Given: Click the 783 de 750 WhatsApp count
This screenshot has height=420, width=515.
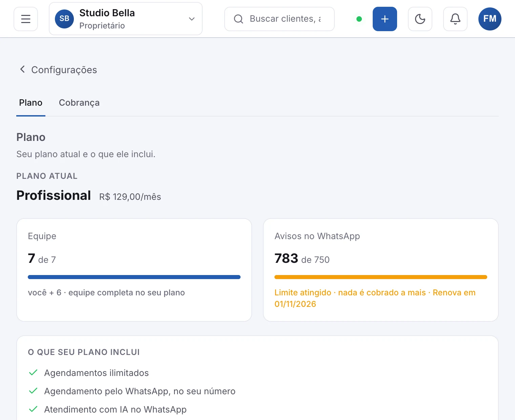Looking at the screenshot, I should pyautogui.click(x=302, y=259).
